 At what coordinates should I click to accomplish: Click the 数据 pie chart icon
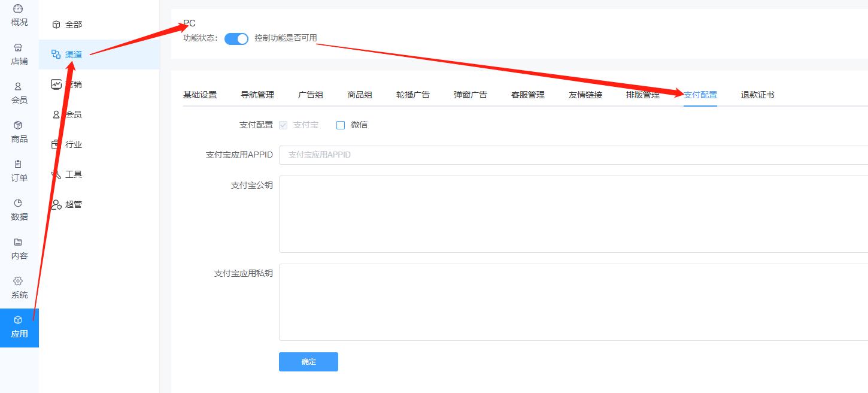click(18, 203)
